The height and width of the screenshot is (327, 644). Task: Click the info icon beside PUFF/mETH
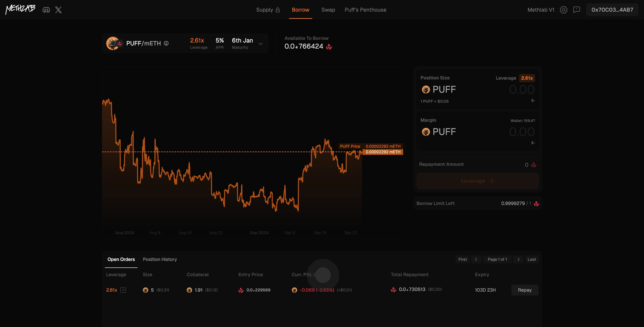point(166,43)
